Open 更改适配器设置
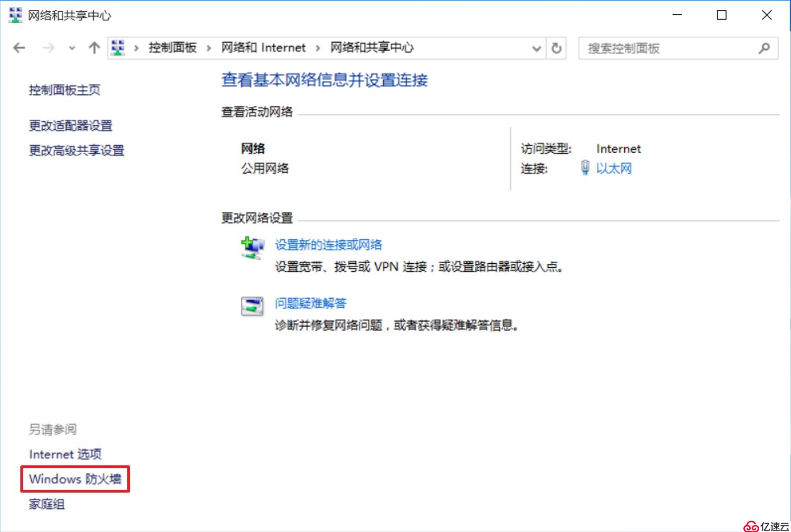This screenshot has height=532, width=791. [71, 126]
